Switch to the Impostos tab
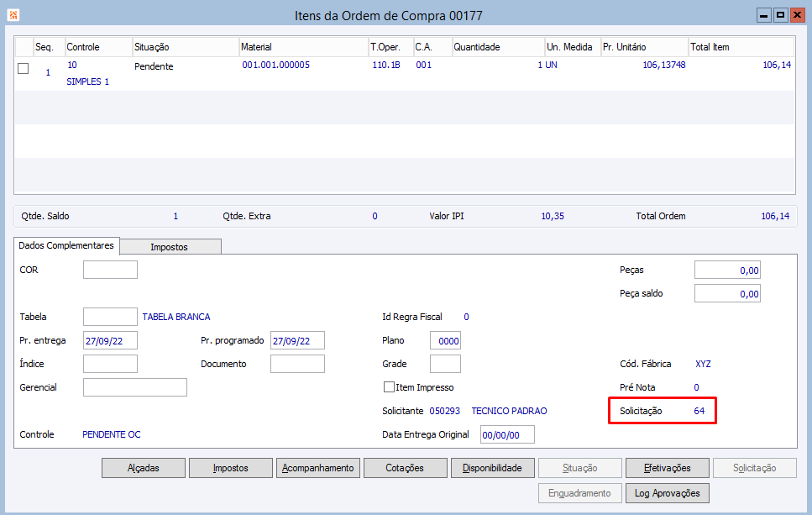 (170, 247)
